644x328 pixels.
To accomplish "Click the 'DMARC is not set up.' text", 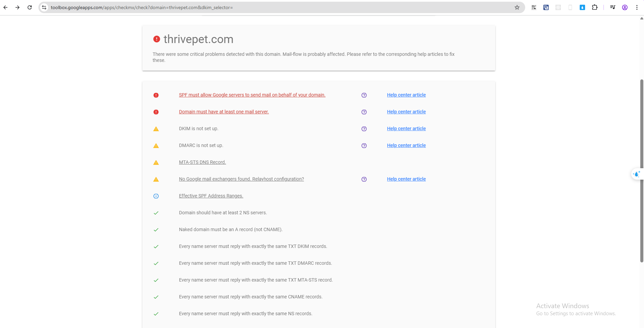I will pos(201,145).
